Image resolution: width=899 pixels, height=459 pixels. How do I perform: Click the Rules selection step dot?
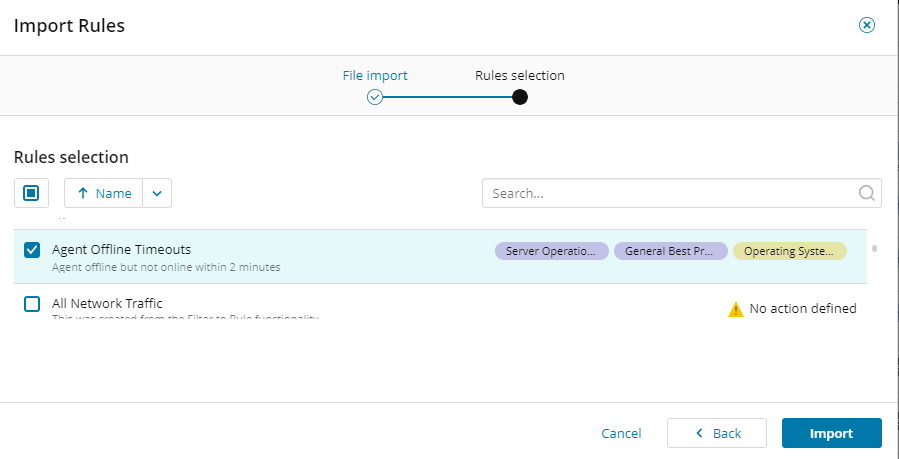click(x=519, y=97)
